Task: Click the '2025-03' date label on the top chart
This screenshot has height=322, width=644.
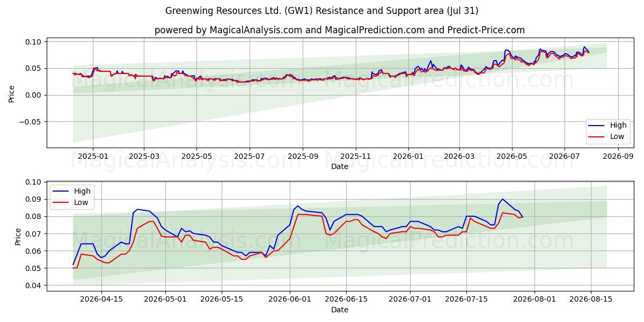Action: [x=144, y=156]
